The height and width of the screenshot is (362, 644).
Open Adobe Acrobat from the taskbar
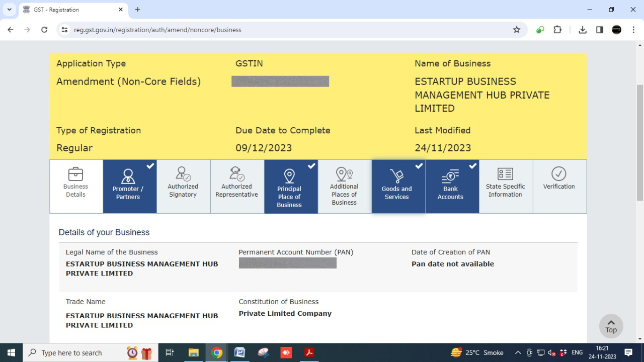[x=309, y=352]
